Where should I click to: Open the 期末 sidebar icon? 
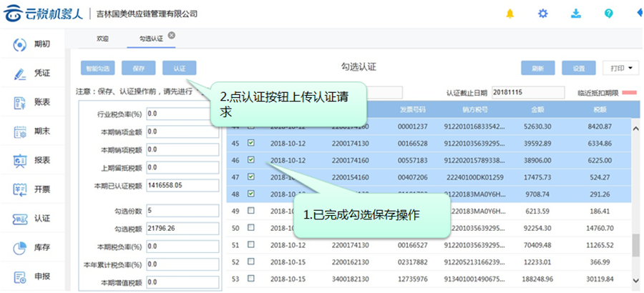click(20, 131)
